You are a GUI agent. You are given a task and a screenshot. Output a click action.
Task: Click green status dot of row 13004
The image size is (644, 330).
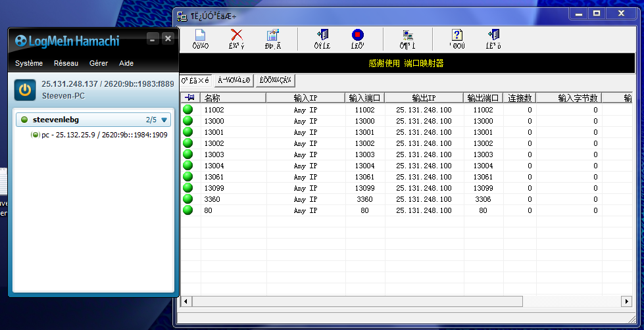187,166
